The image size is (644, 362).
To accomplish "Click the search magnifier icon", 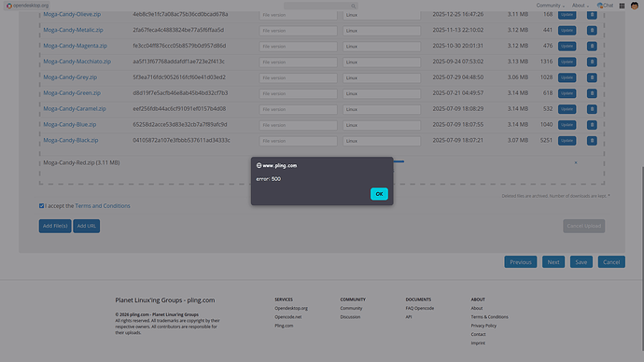I will click(353, 6).
